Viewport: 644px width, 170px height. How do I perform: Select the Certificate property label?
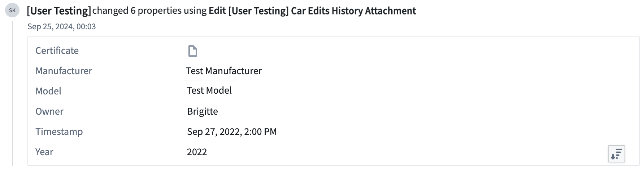pyautogui.click(x=57, y=50)
